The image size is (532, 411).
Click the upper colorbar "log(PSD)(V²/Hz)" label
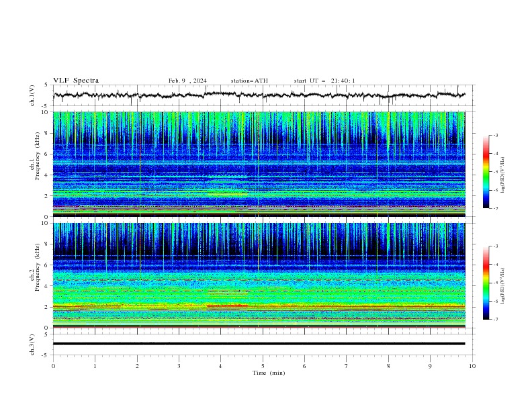tap(503, 175)
